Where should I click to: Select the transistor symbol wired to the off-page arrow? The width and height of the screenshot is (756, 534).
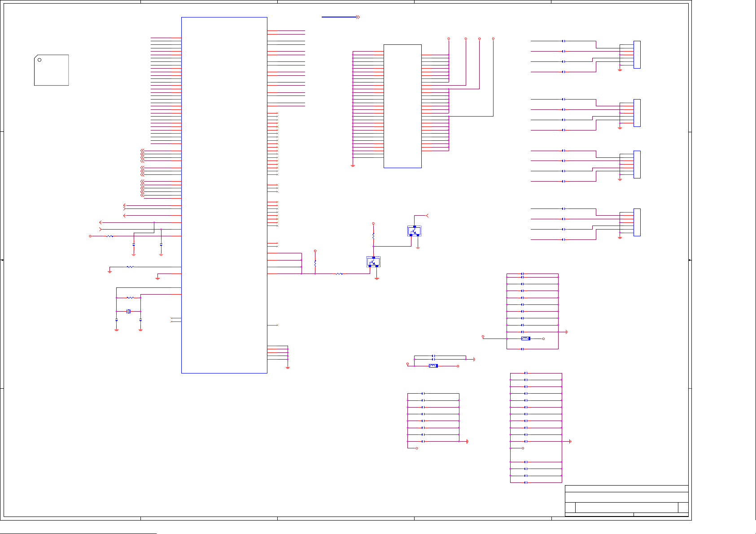(414, 231)
